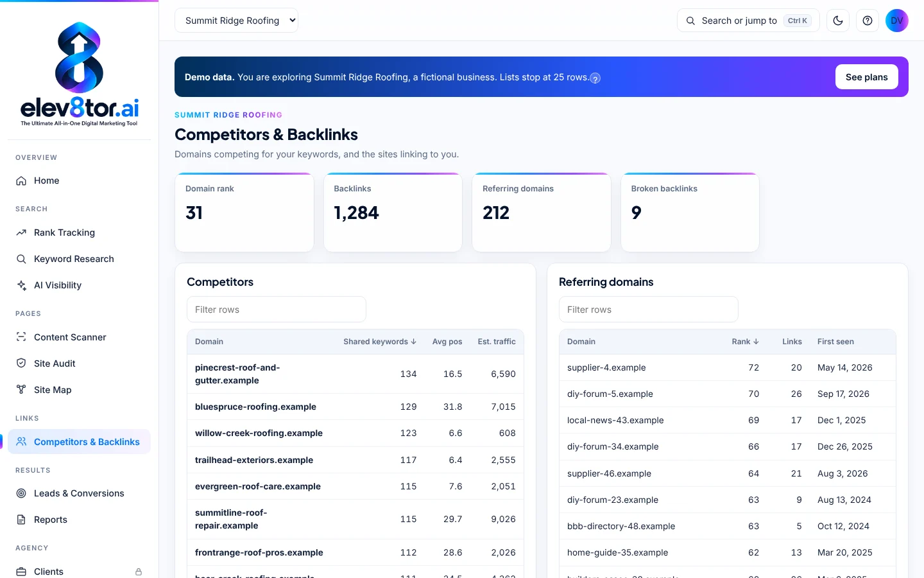Toggle dark mode with moon button
This screenshot has width=924, height=578.
pyautogui.click(x=838, y=21)
